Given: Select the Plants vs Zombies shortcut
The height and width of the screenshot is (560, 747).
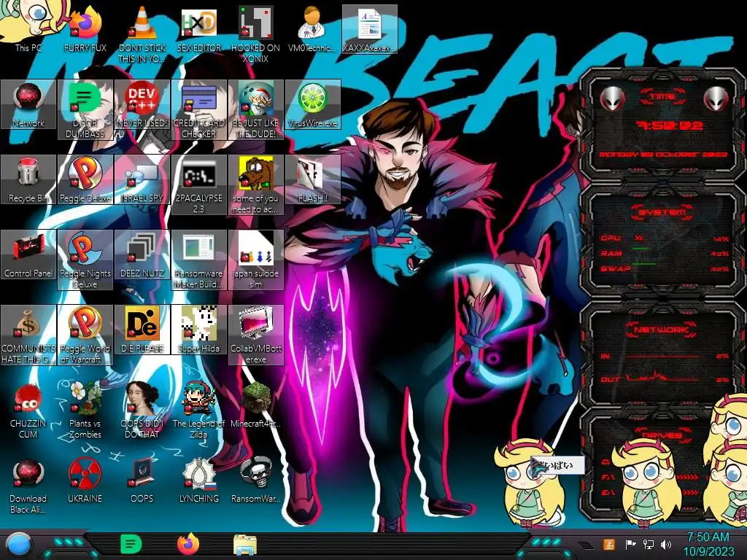Looking at the screenshot, I should tap(85, 411).
